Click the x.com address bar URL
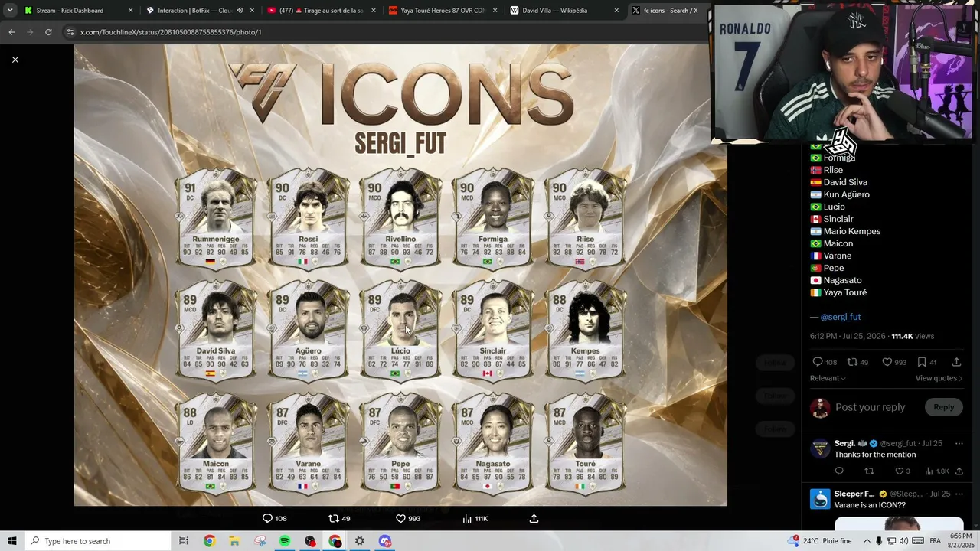This screenshot has width=980, height=551. 171,32
